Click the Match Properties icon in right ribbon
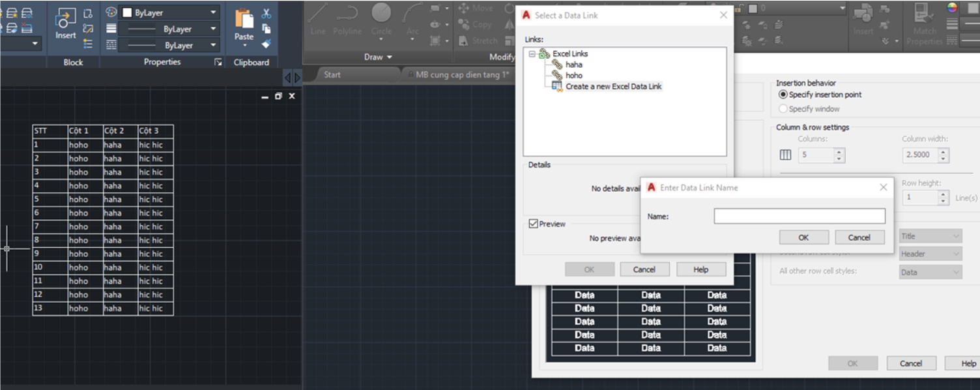 [924, 14]
